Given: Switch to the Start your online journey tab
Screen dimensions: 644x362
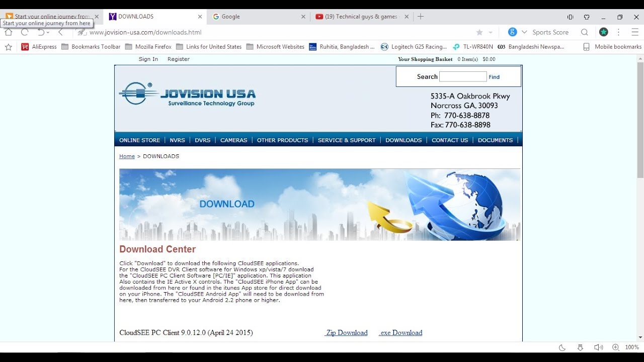Looking at the screenshot, I should [52, 17].
